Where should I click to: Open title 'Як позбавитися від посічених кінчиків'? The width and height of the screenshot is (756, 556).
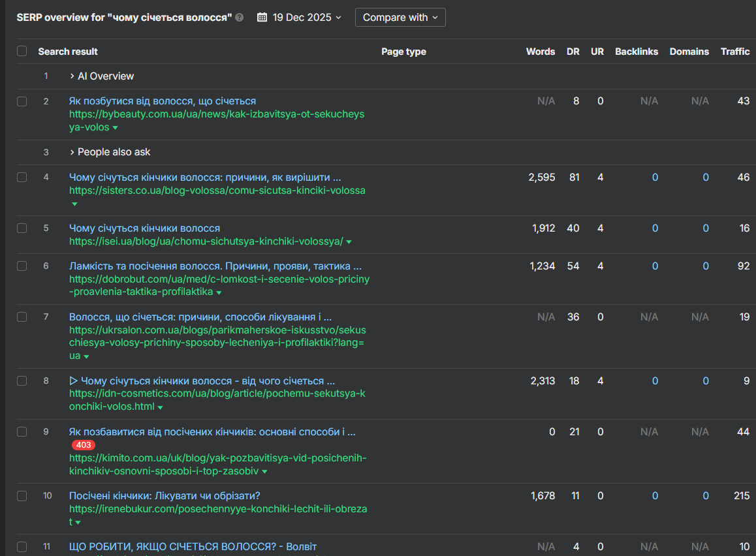click(212, 432)
